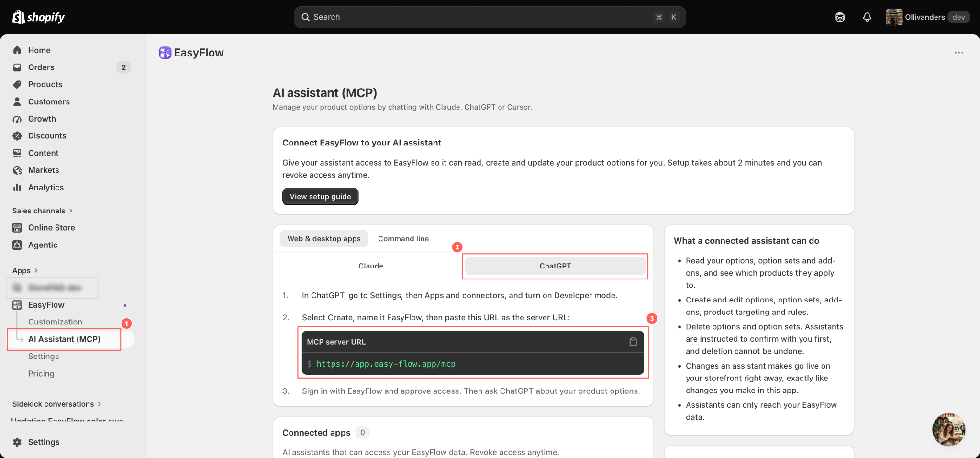Select AI Assistant (MCP) subpage

click(x=64, y=339)
